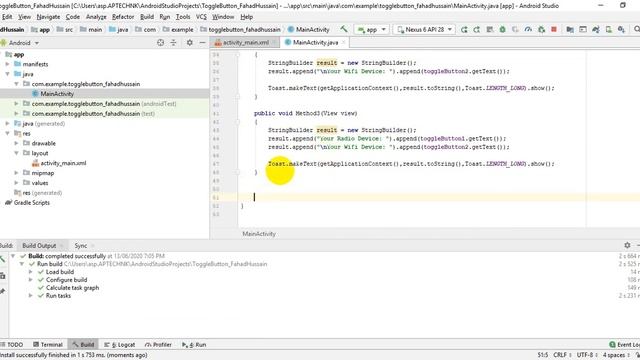Screen dimensions: 640x360
Task: Expand the values folder
Action: point(16,183)
